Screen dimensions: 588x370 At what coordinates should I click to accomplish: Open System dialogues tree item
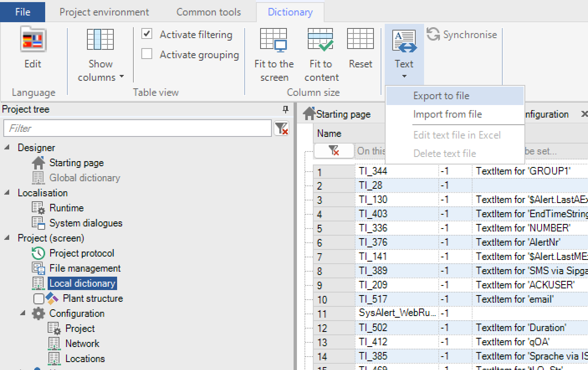point(86,223)
